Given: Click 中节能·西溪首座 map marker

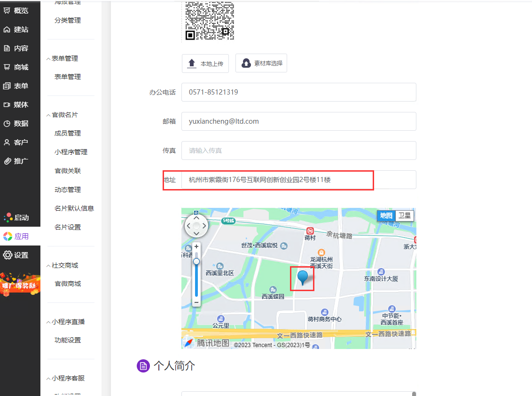Looking at the screenshot, I should (392, 309).
